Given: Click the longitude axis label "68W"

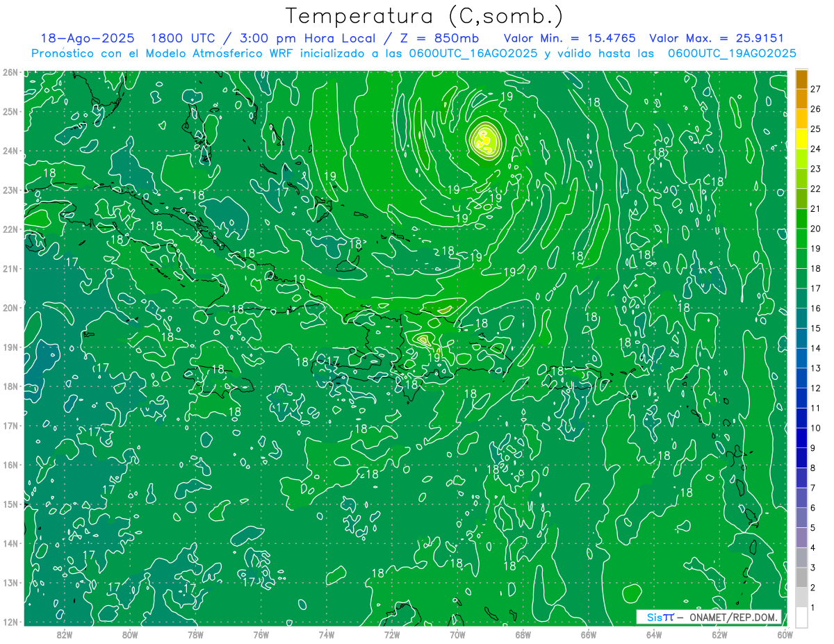Looking at the screenshot, I should click(x=523, y=634).
